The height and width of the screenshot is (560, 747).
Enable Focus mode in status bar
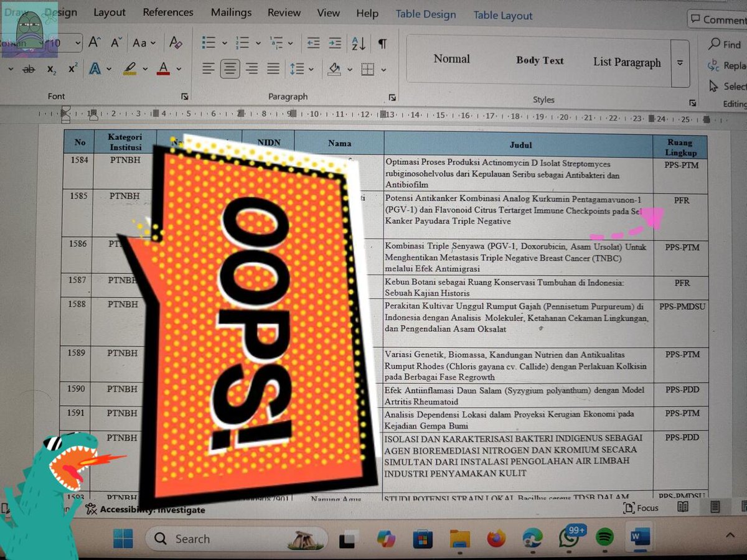coord(641,508)
